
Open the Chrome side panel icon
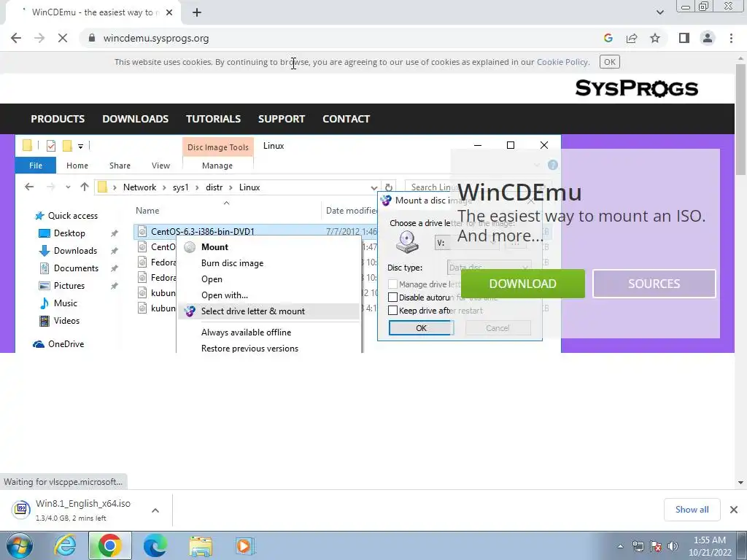684,38
